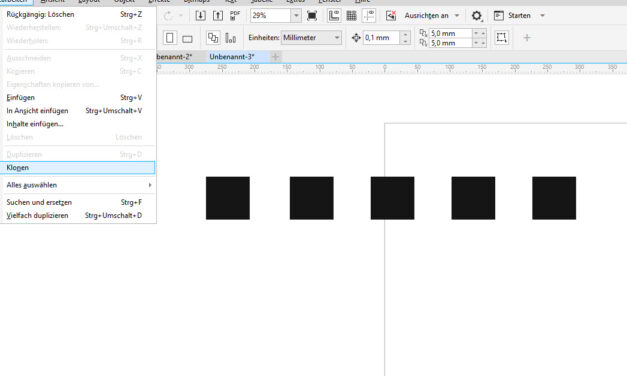
Task: Open the Einheiten Millimeter dropdown
Action: click(311, 38)
